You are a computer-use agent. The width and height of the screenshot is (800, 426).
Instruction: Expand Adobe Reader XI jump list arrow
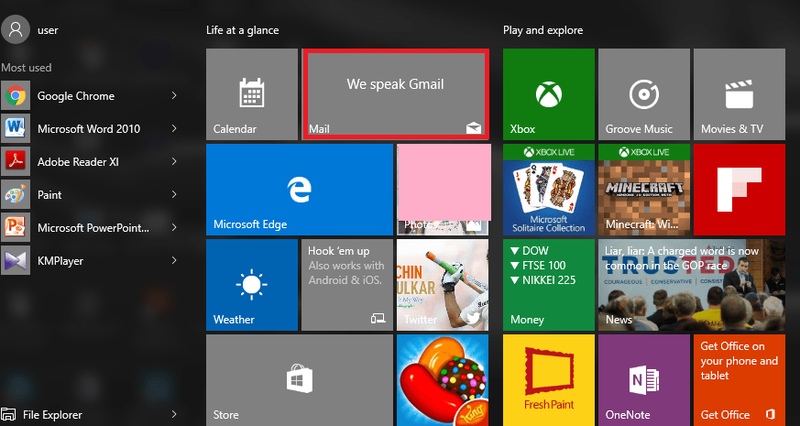(174, 161)
